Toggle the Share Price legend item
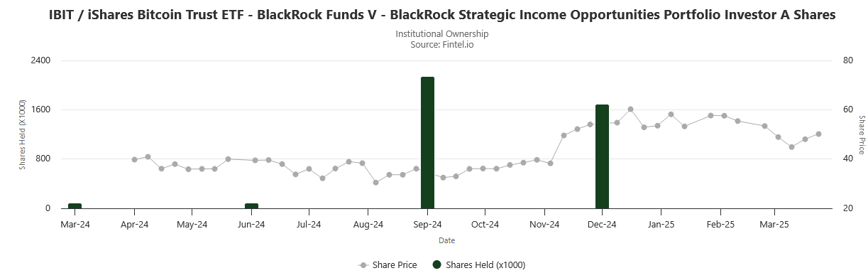The image size is (868, 278). point(388,265)
